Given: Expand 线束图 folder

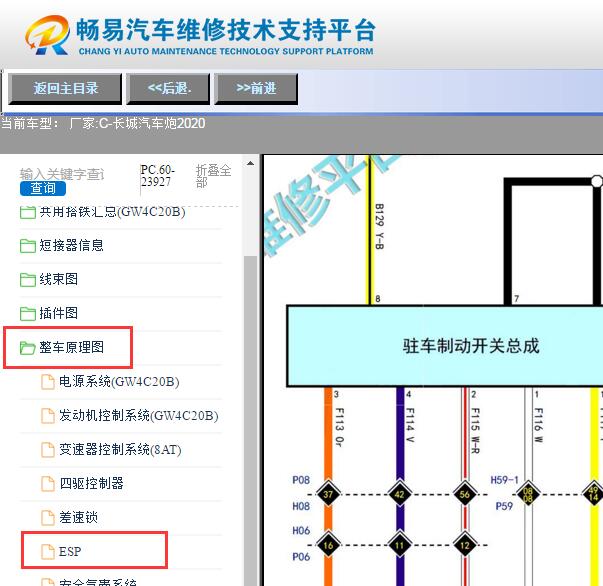Looking at the screenshot, I should coord(58,279).
